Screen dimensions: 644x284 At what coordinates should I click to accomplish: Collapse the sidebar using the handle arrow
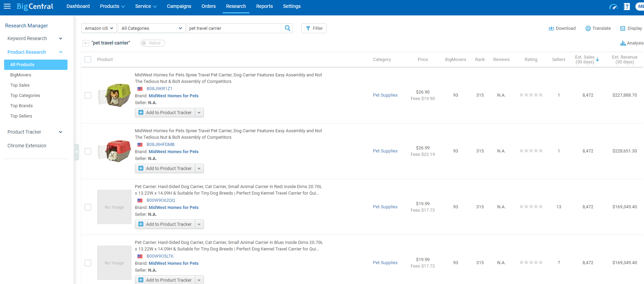coord(77,152)
